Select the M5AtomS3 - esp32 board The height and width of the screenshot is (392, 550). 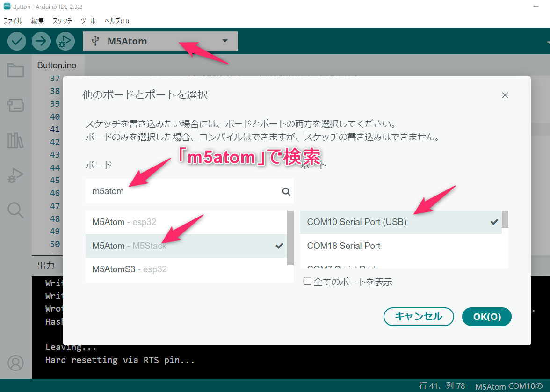186,269
